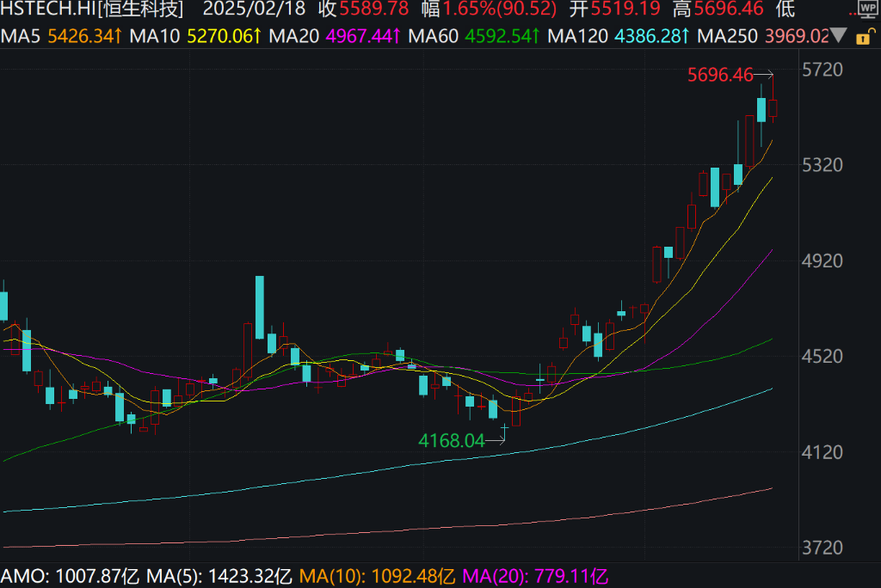Toggle the yellow unlock padlock icon
Image resolution: width=881 pixels, height=588 pixels.
[x=865, y=37]
